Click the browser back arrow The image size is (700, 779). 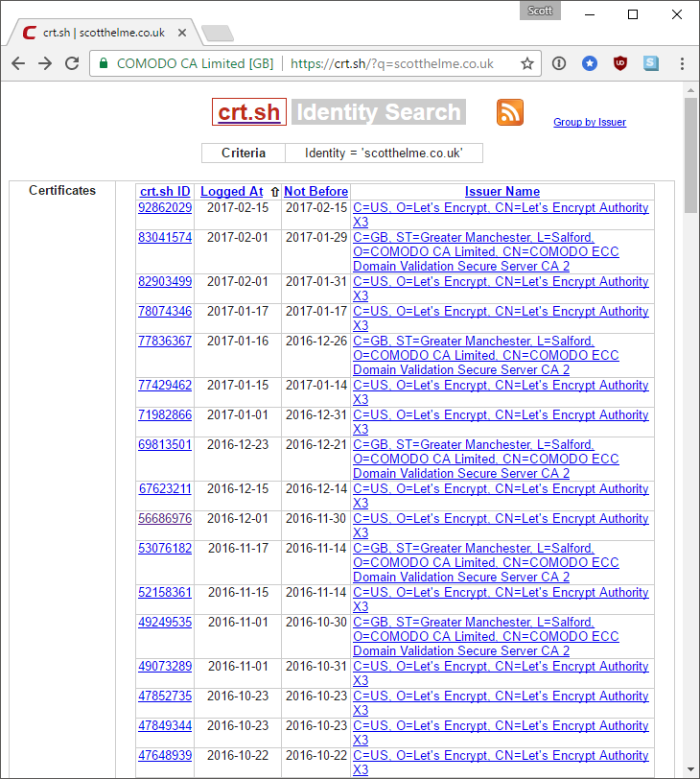pyautogui.click(x=18, y=63)
